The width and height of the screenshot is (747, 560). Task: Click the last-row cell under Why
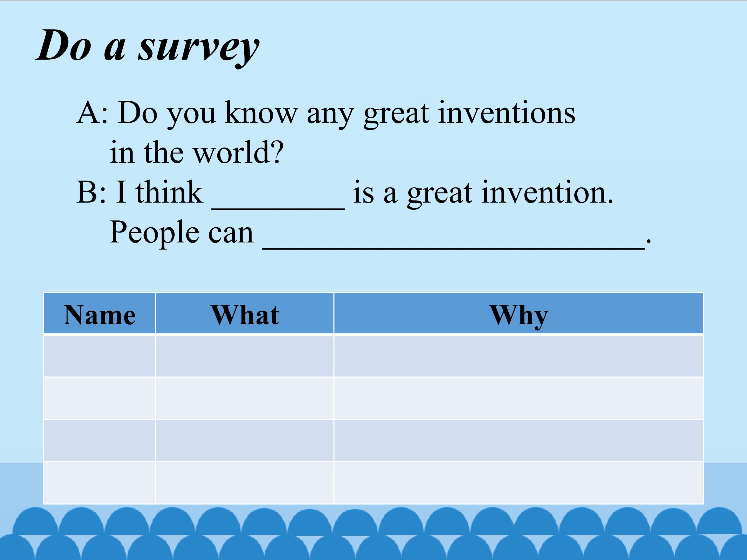pyautogui.click(x=518, y=483)
